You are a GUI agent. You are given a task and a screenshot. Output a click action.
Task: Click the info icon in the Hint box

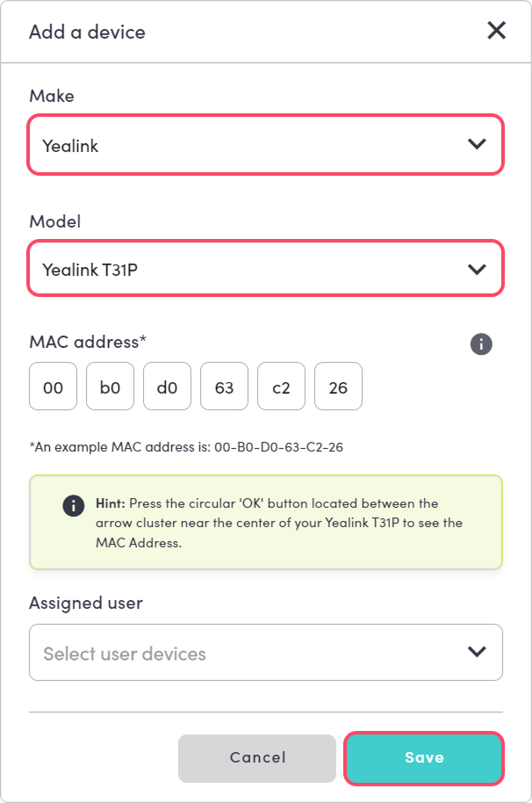[x=74, y=505]
